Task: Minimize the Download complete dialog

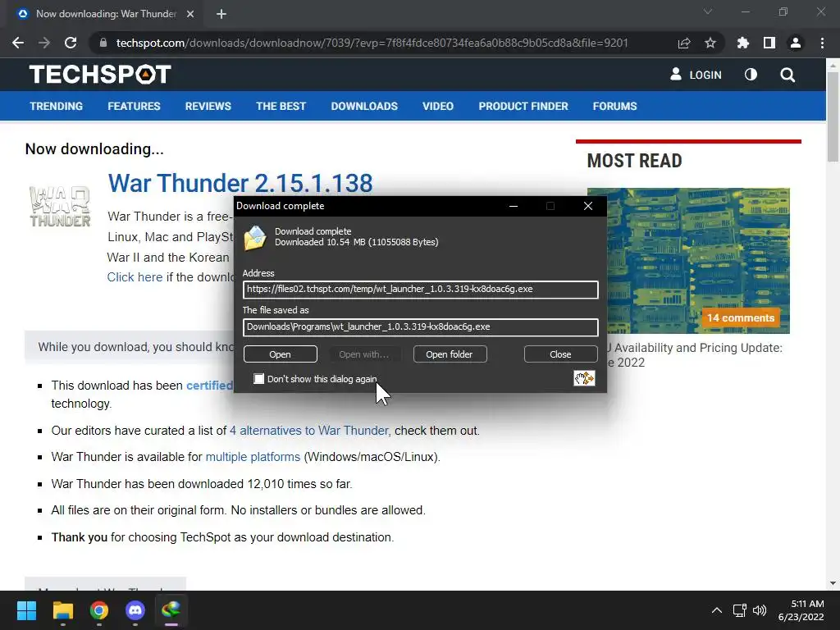Action: point(514,206)
